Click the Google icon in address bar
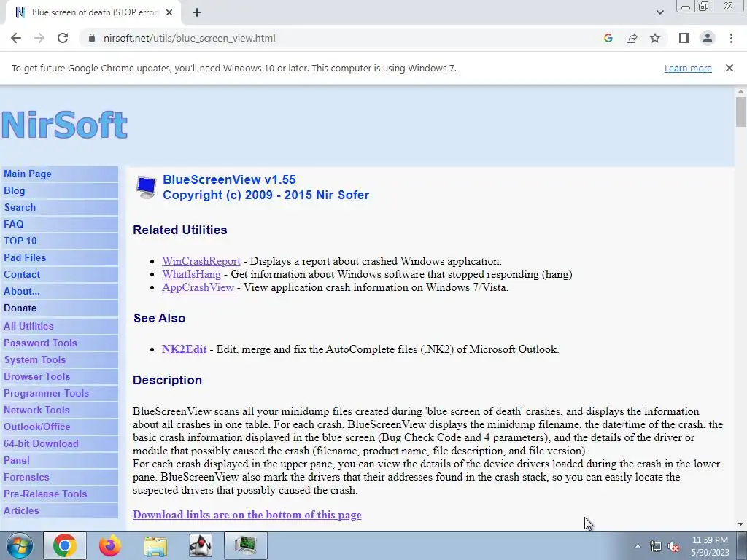The image size is (747, 560). click(608, 38)
